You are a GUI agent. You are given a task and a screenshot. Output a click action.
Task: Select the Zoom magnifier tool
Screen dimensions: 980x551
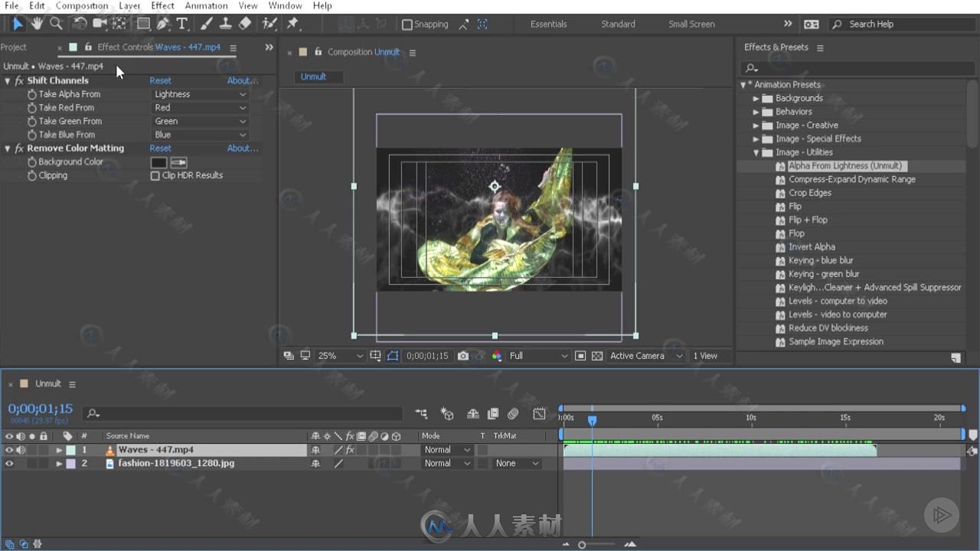(x=56, y=24)
